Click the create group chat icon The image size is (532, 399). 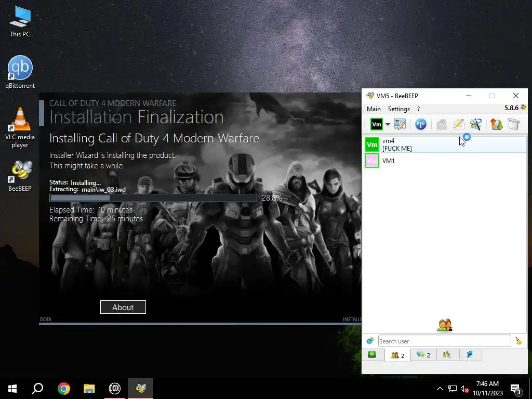pos(476,124)
